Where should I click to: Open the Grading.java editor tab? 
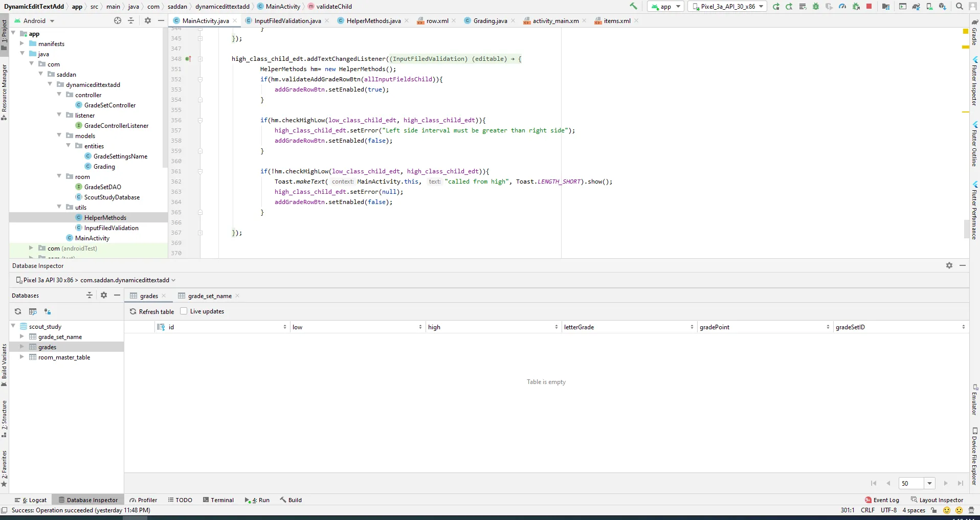tap(490, 20)
